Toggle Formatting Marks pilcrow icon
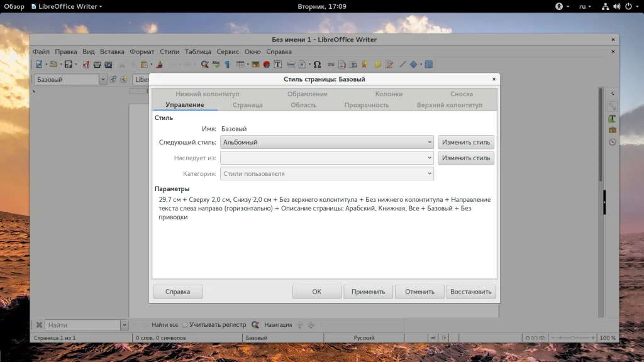Viewport: 644px width, 362px height. click(x=227, y=64)
